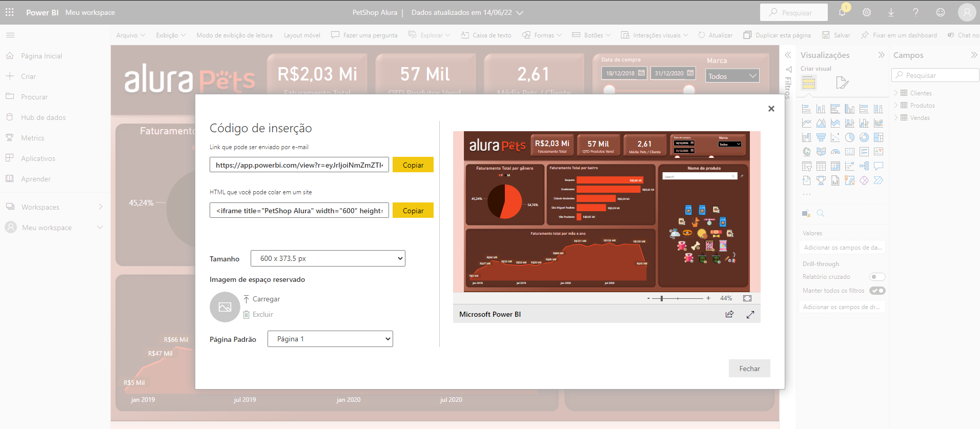Image resolution: width=980 pixels, height=429 pixels.
Task: Click the zoom slider handle in preview
Action: (x=662, y=298)
